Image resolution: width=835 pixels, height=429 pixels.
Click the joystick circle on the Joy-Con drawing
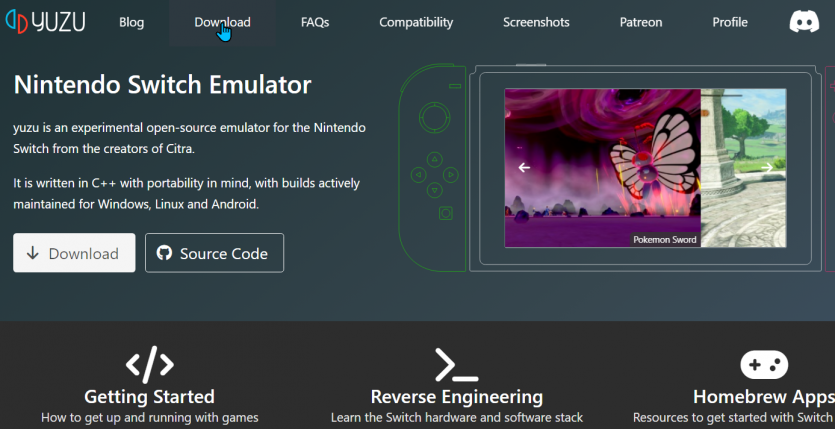pos(435,117)
